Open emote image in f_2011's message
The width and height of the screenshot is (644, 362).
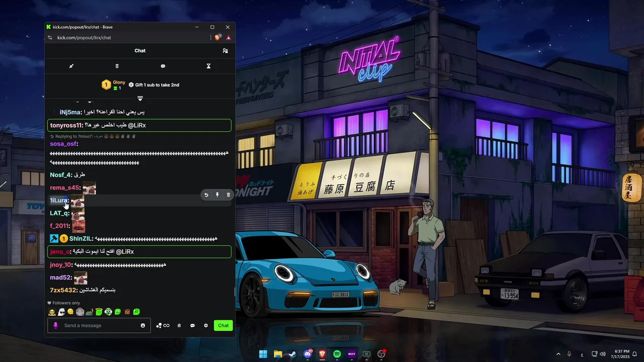[78, 225]
